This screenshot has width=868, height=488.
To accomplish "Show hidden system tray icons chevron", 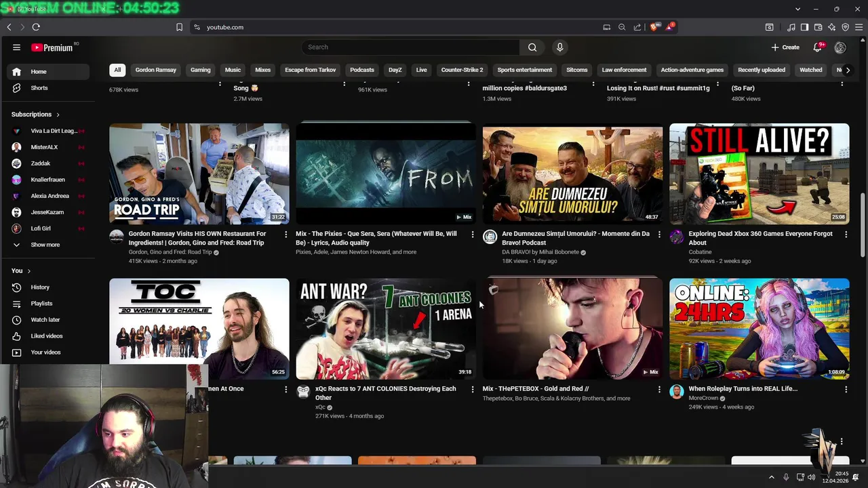I will (771, 477).
